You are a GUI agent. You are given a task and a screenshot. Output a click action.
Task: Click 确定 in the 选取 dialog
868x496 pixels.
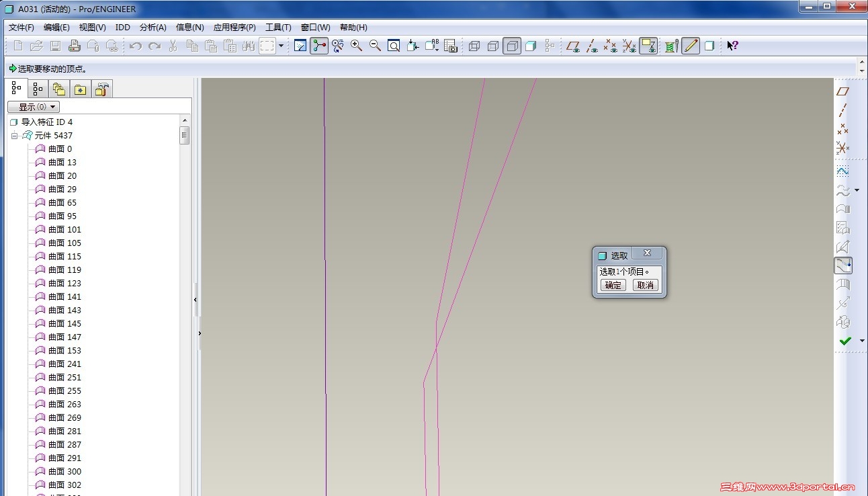(613, 285)
